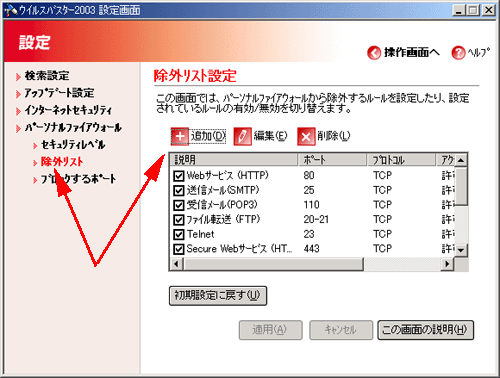Select port value 20-21
This screenshot has width=500, height=378.
point(316,219)
